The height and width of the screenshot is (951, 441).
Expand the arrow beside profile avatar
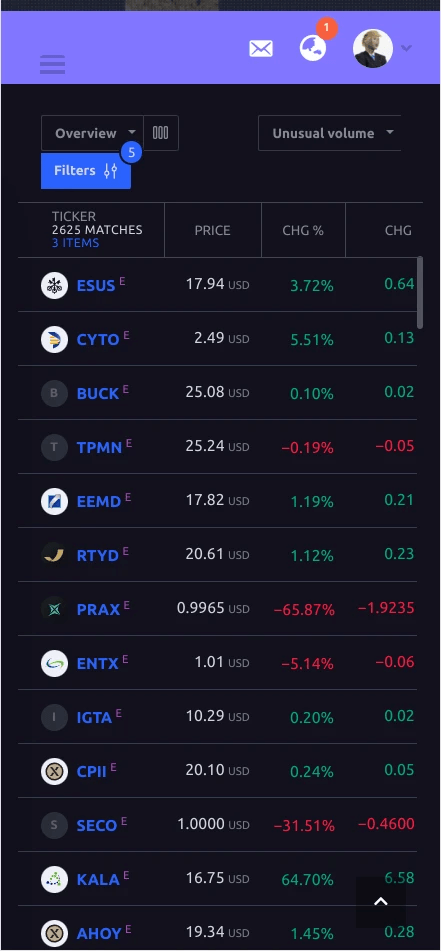(x=406, y=48)
